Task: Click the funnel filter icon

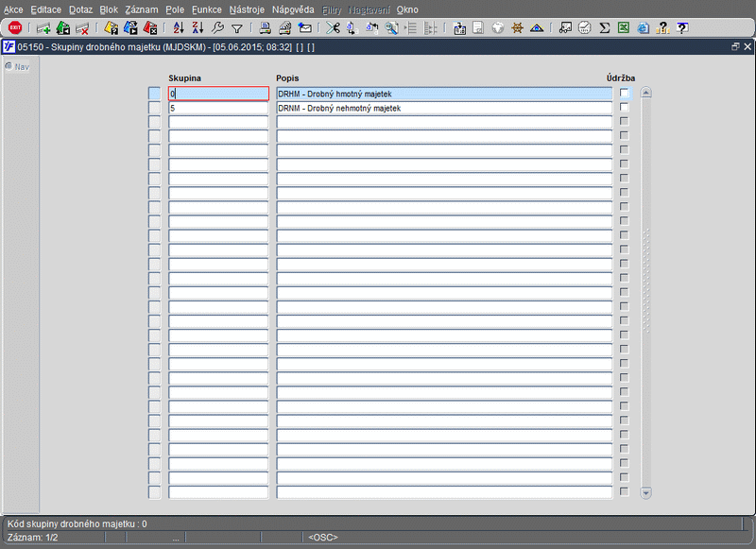Action: [x=237, y=28]
